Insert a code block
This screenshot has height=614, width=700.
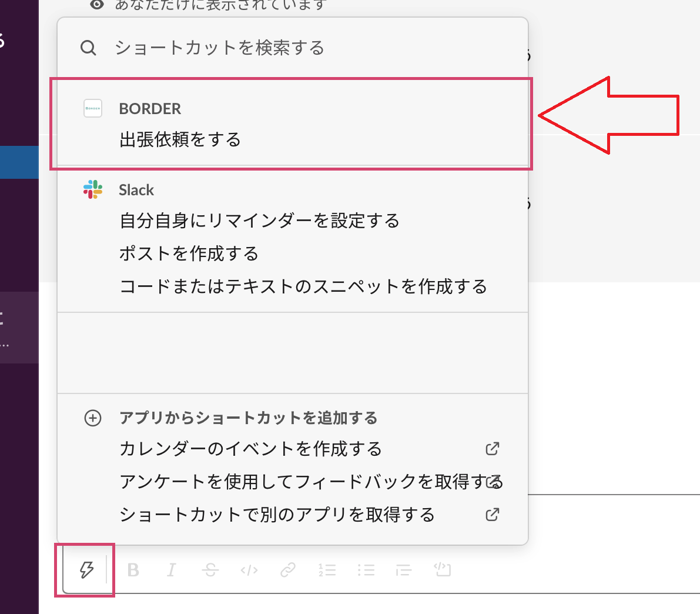[443, 570]
